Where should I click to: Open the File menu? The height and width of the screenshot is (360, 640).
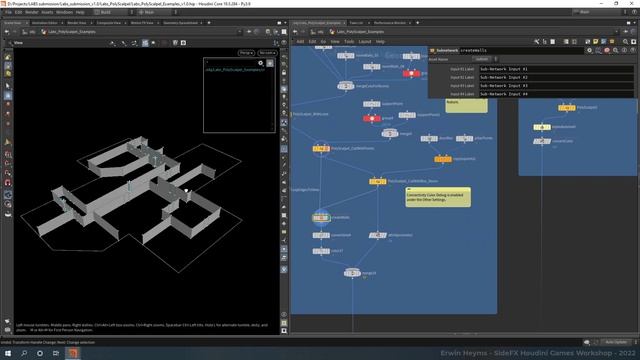(8, 12)
